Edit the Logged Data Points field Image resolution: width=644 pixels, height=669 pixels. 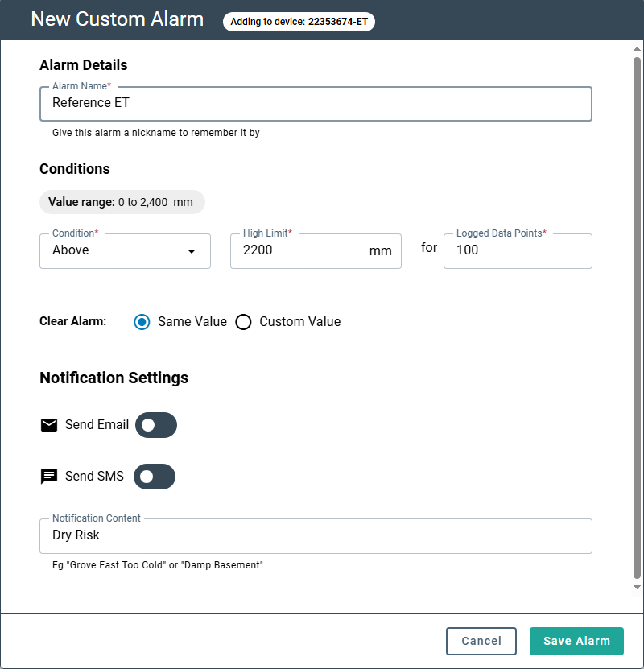(x=517, y=250)
